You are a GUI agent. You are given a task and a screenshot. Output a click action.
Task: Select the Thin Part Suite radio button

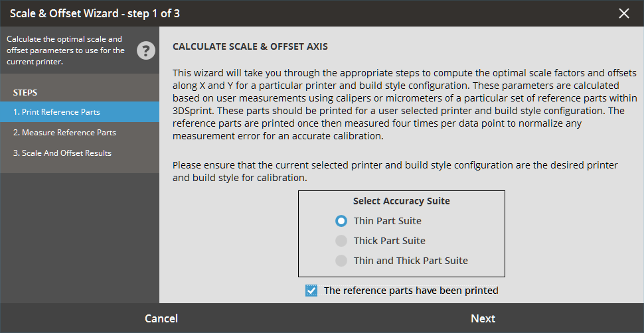click(341, 221)
